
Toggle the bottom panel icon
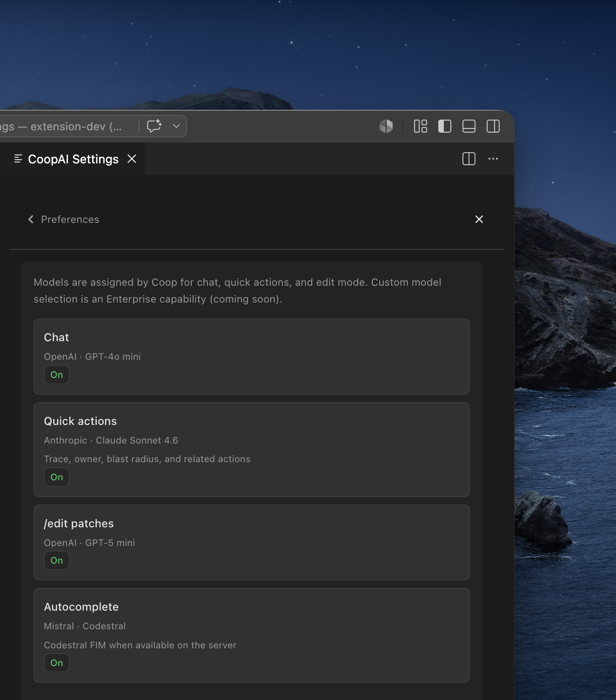(469, 126)
